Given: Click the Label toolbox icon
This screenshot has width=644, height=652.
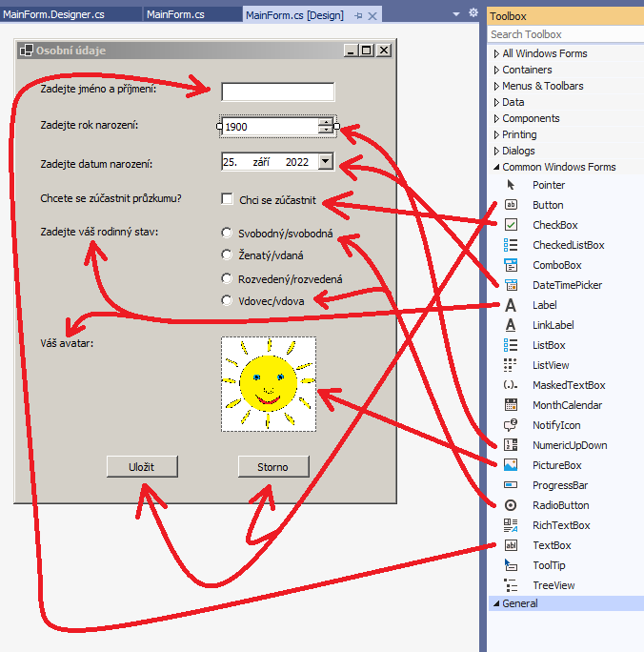Looking at the screenshot, I should coord(511,305).
